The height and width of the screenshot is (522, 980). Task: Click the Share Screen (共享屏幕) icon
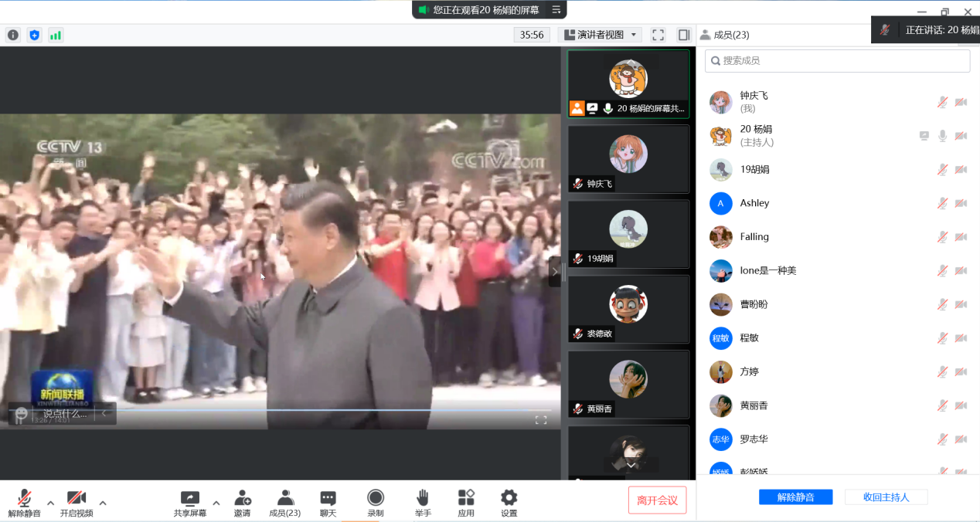[x=190, y=497]
